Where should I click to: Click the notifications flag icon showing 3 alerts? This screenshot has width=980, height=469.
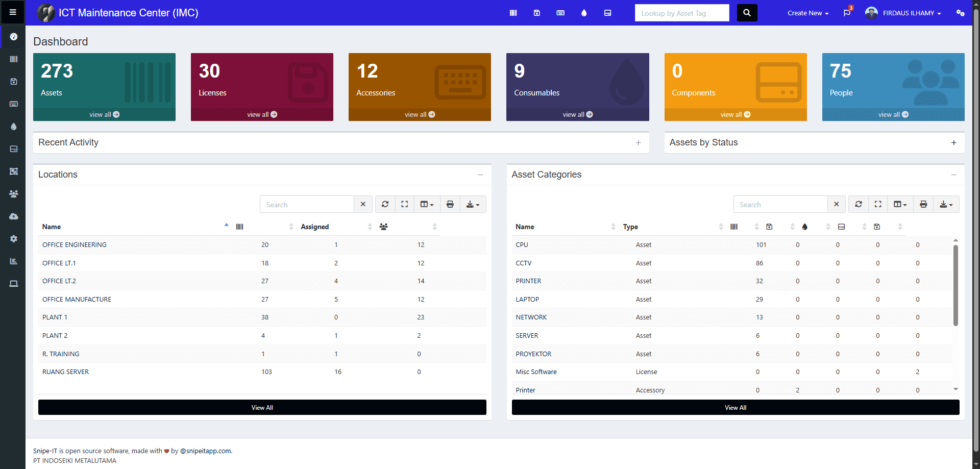click(x=847, y=13)
